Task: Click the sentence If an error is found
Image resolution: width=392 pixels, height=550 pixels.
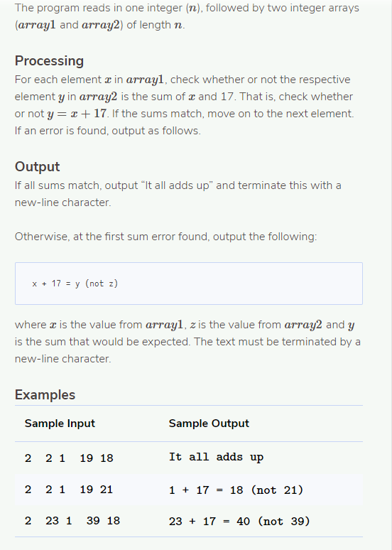Action: 108,131
